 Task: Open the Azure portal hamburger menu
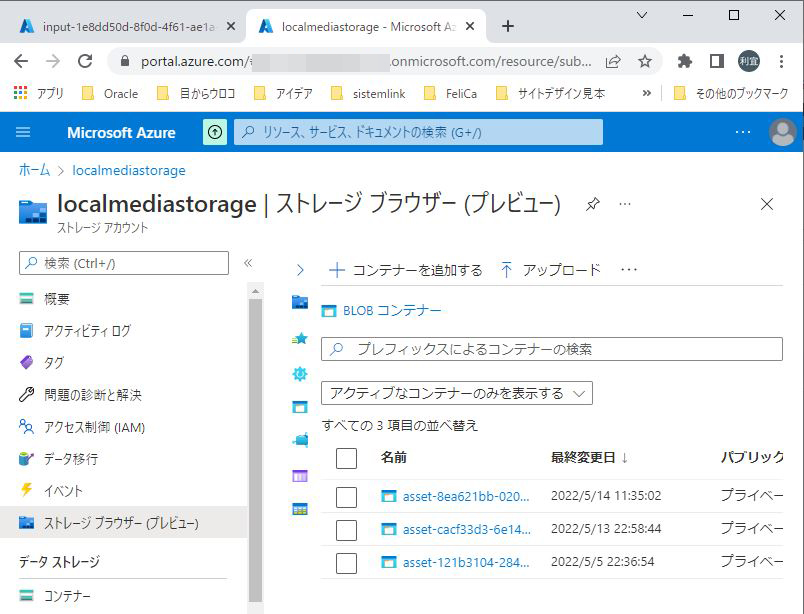23,132
